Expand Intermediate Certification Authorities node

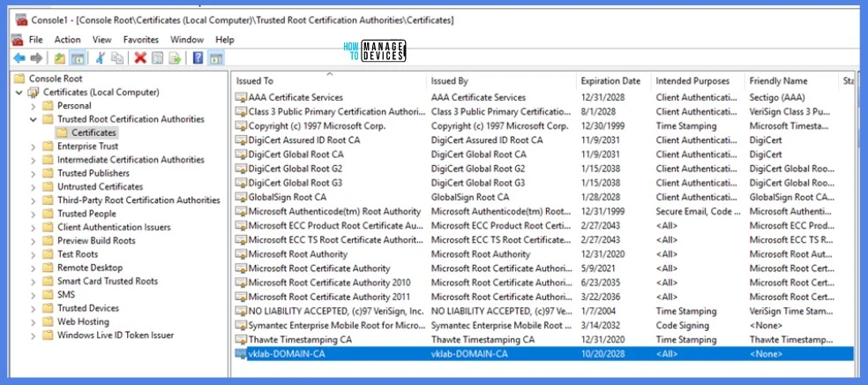click(34, 160)
